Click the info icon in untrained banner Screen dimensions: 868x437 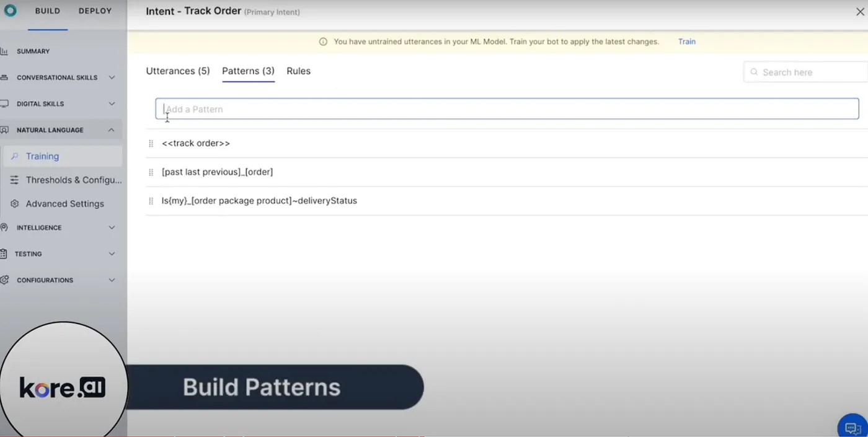coord(323,42)
